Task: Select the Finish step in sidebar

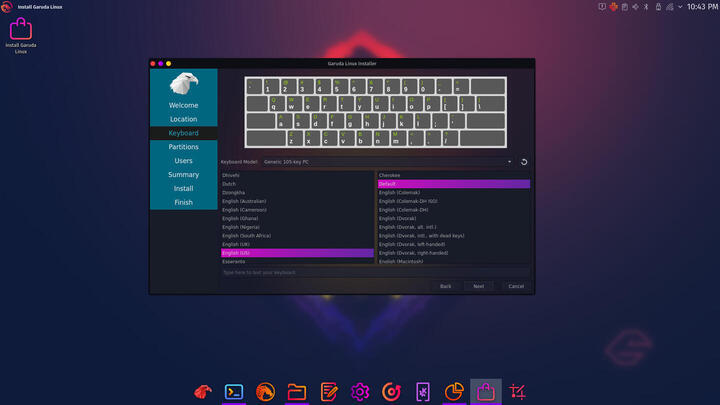Action: (x=183, y=202)
